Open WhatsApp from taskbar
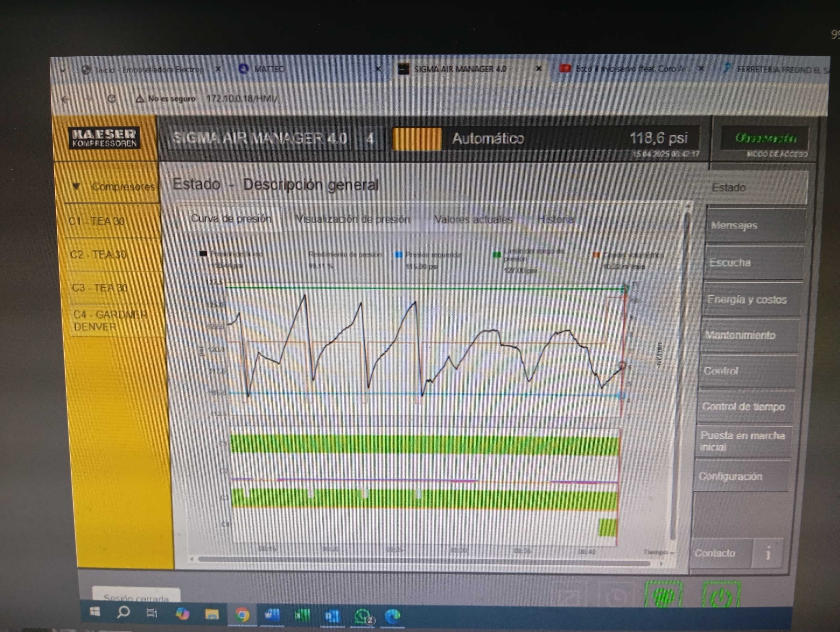Viewport: 840px width, 632px height. 364,617
